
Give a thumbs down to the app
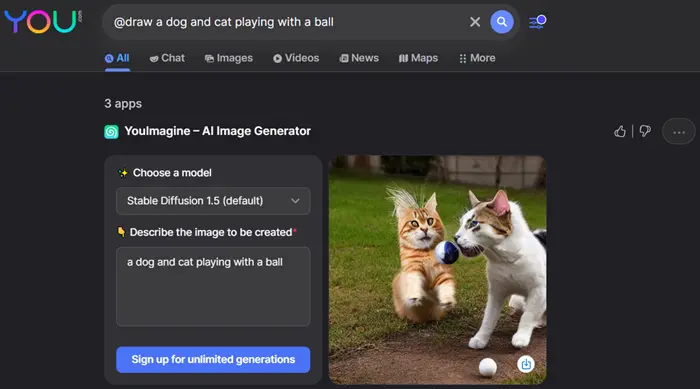tap(645, 131)
